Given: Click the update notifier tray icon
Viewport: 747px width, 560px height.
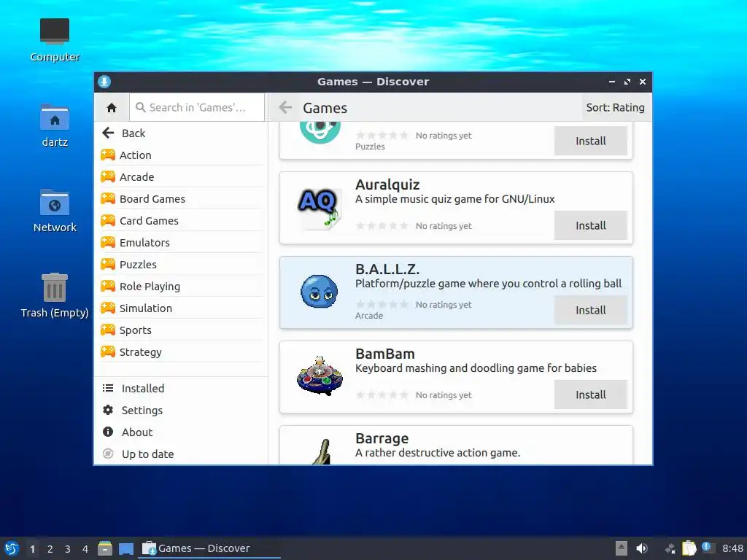Looking at the screenshot, I should click(708, 548).
